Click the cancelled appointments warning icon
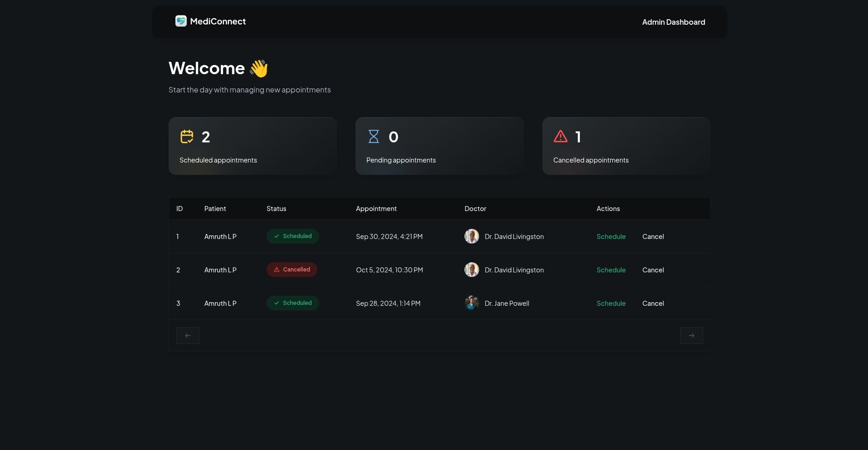The width and height of the screenshot is (868, 450). point(561,136)
